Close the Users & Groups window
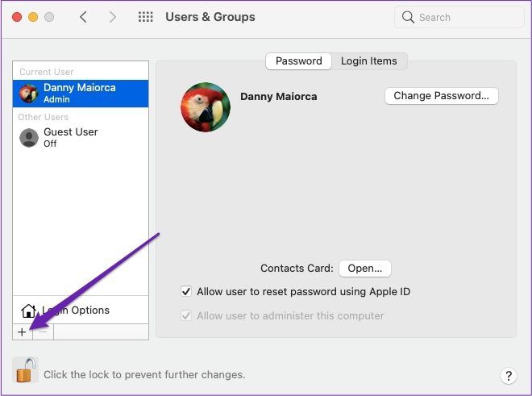The height and width of the screenshot is (396, 532). coord(17,17)
